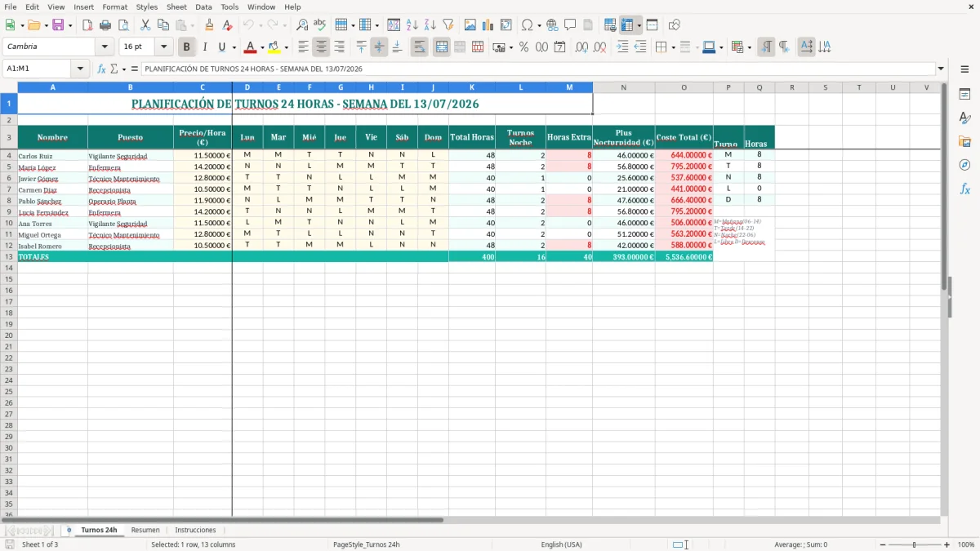
Task: Toggle italic formatting
Action: pos(205,47)
